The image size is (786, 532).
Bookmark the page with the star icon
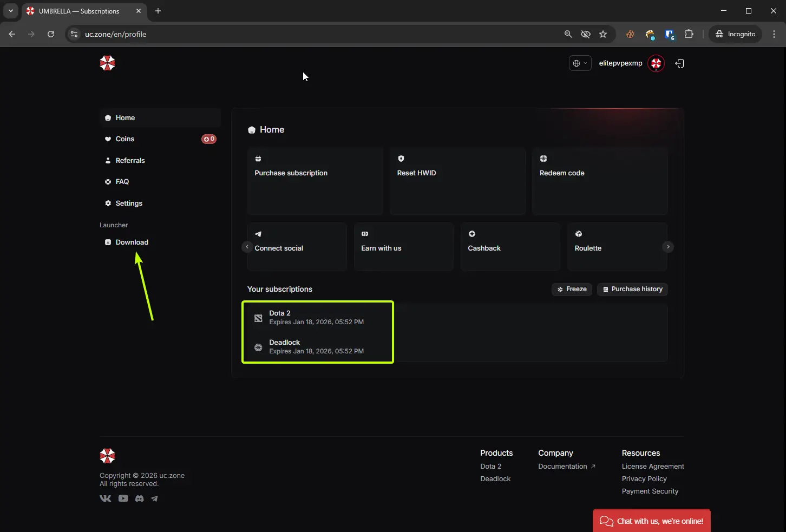point(603,34)
